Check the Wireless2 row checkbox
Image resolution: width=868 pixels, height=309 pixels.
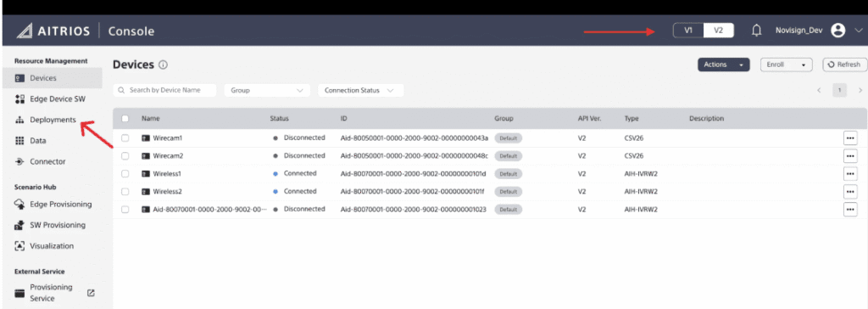(x=125, y=191)
